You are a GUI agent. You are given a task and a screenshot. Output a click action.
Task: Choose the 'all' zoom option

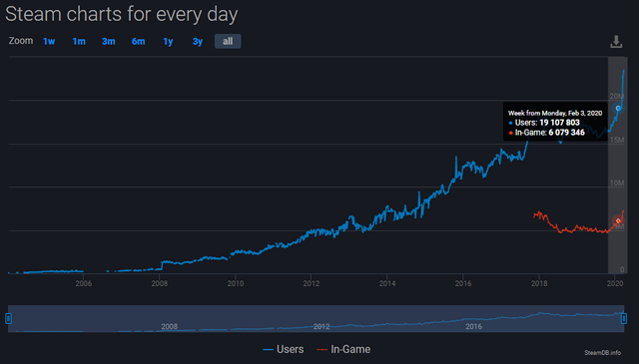pyautogui.click(x=228, y=42)
